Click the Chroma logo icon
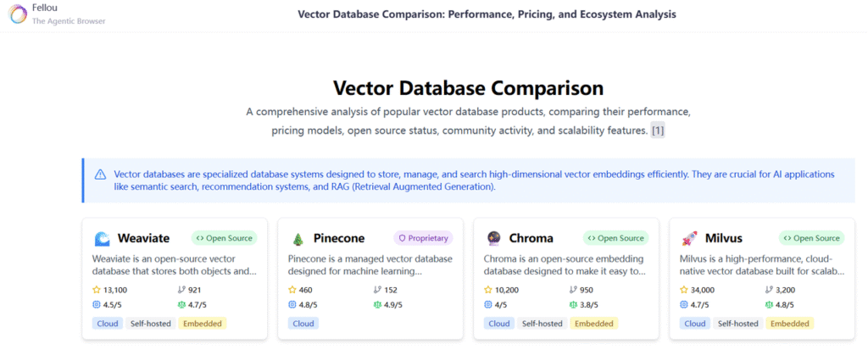 click(x=494, y=238)
